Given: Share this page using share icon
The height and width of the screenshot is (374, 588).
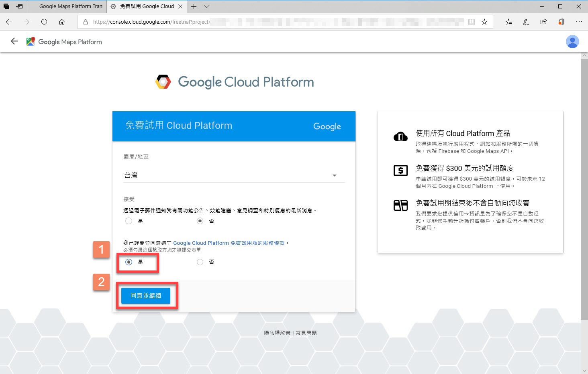Looking at the screenshot, I should 543,22.
